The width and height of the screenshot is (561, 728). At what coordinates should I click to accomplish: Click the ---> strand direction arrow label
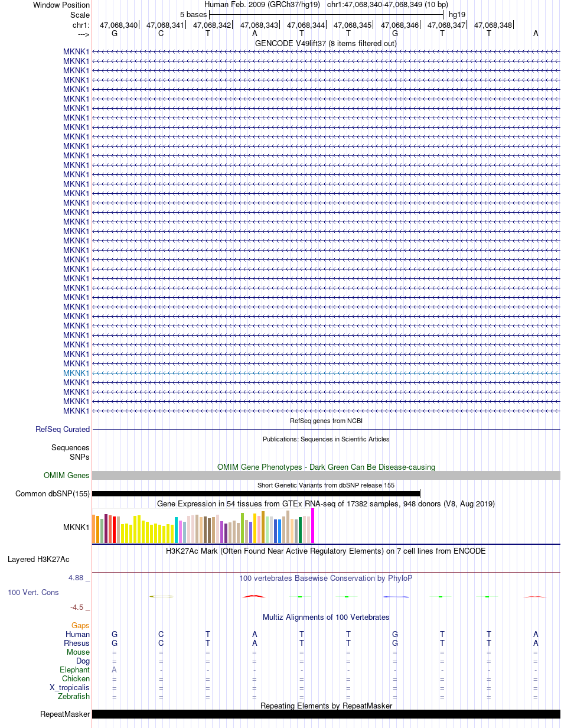click(x=83, y=34)
